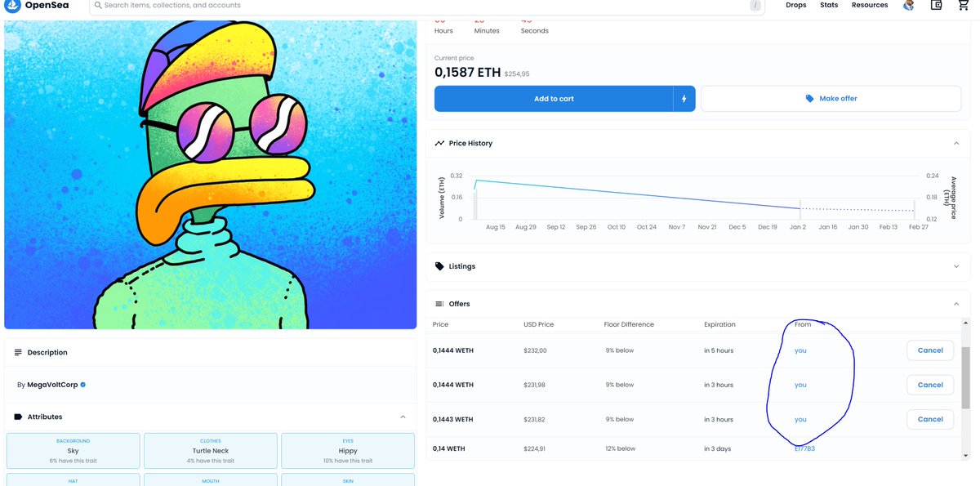Image resolution: width=980 pixels, height=486 pixels.
Task: Open the profile avatar menu
Action: 909,5
